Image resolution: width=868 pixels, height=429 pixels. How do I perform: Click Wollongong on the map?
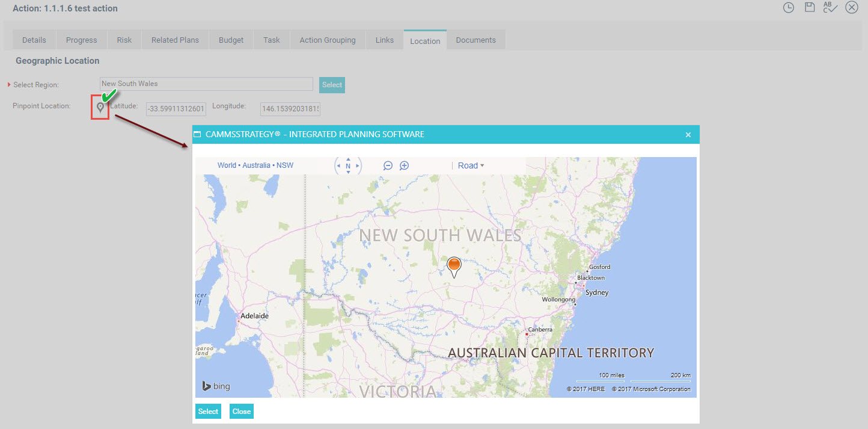tap(558, 299)
